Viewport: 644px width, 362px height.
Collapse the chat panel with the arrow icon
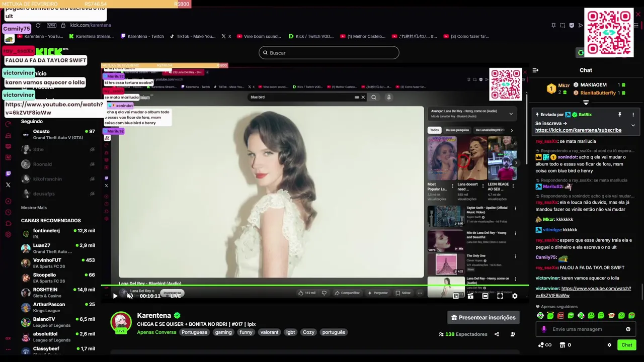pos(535,70)
